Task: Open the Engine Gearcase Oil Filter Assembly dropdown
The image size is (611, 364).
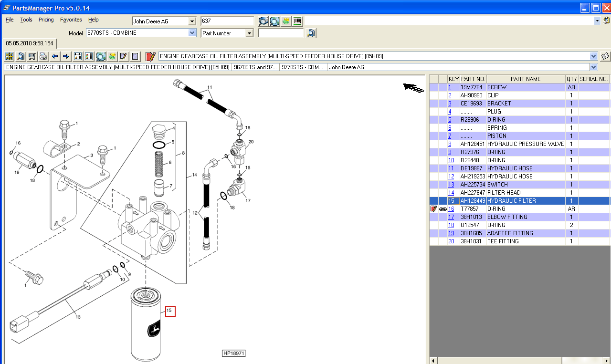Action: [594, 56]
